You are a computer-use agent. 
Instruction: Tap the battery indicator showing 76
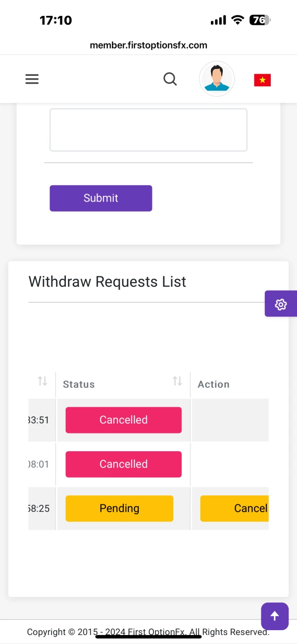click(260, 20)
